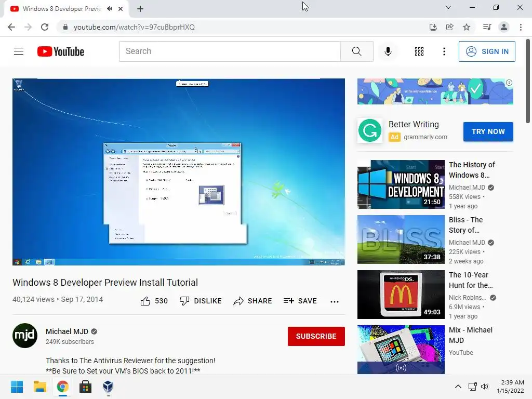Go back in browser
This screenshot has width=532, height=399.
11,27
